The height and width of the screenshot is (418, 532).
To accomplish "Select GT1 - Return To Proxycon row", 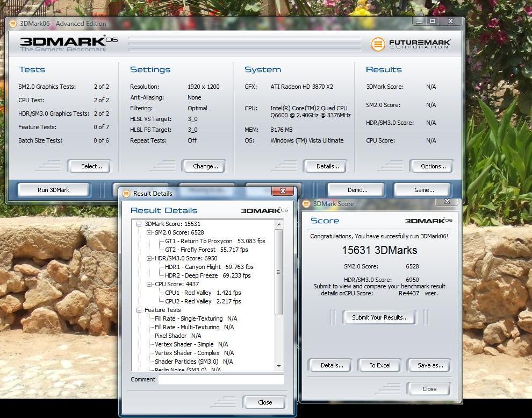I will click(215, 241).
